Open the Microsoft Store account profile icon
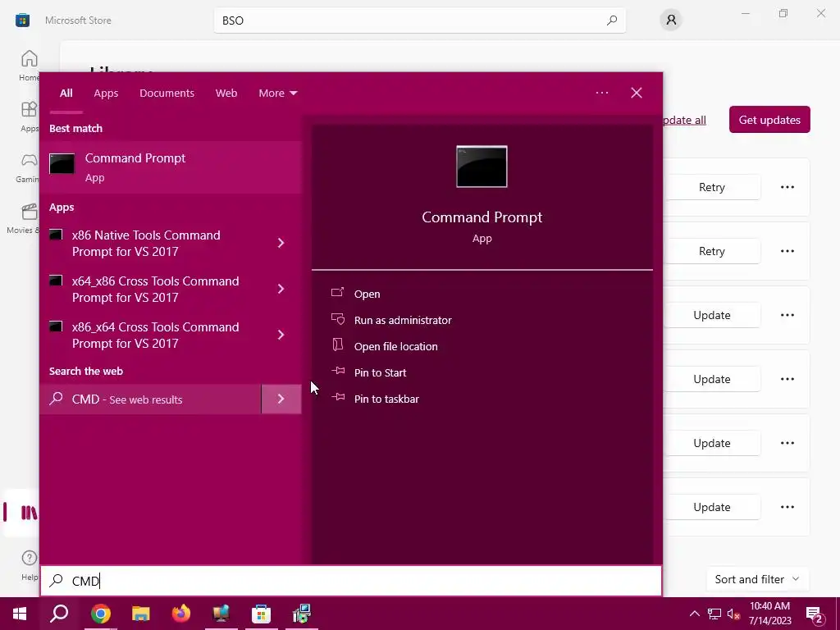840x630 pixels. click(x=671, y=21)
